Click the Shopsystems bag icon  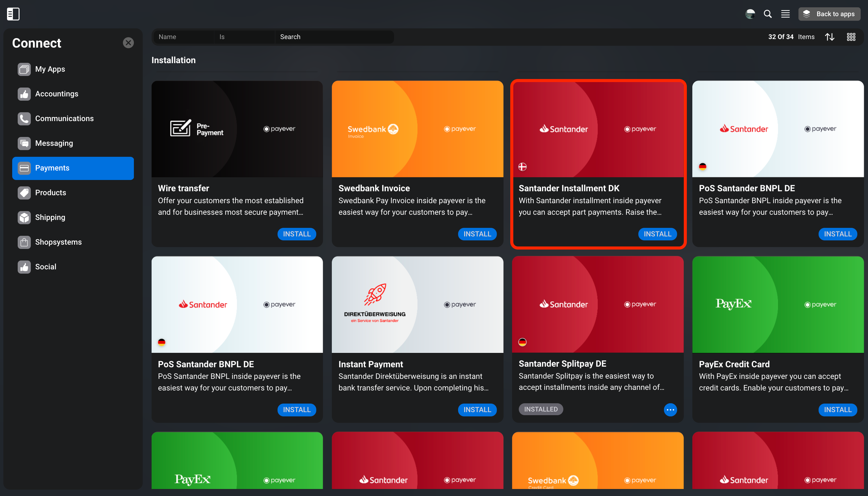click(x=24, y=242)
